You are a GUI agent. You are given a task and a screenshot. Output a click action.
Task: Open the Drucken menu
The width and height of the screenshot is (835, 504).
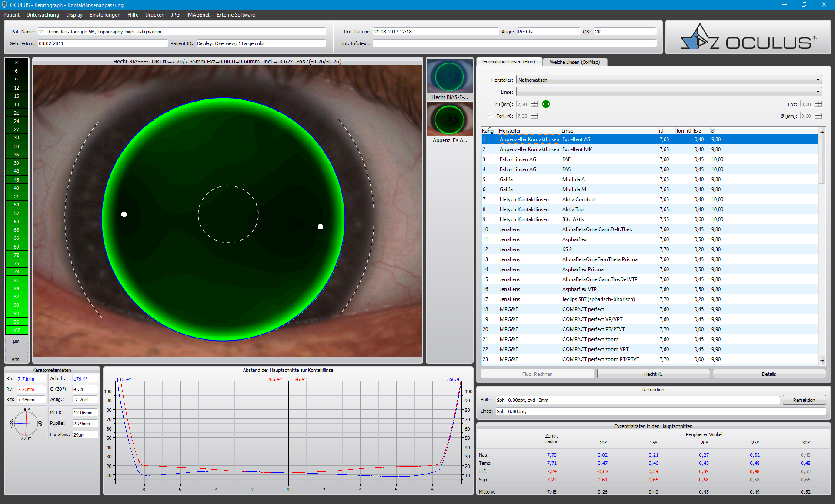pyautogui.click(x=155, y=15)
